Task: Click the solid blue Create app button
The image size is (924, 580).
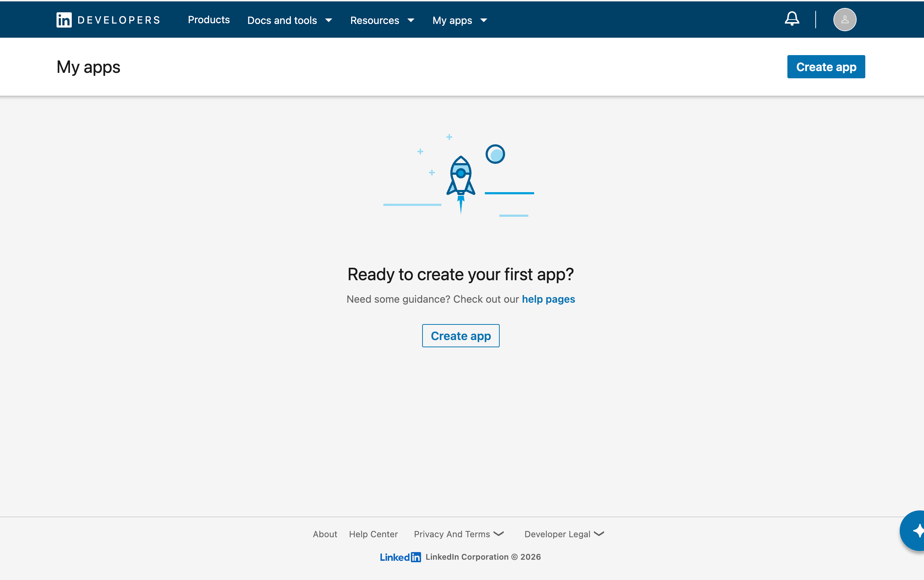Action: coord(826,67)
